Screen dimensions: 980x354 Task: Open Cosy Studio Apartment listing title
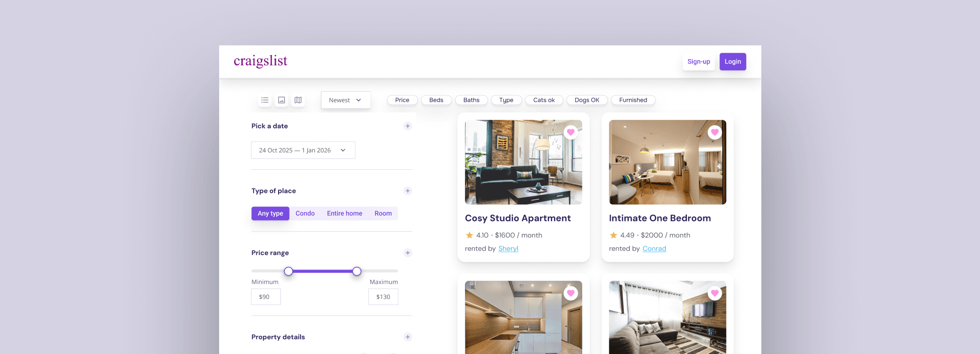tap(518, 218)
